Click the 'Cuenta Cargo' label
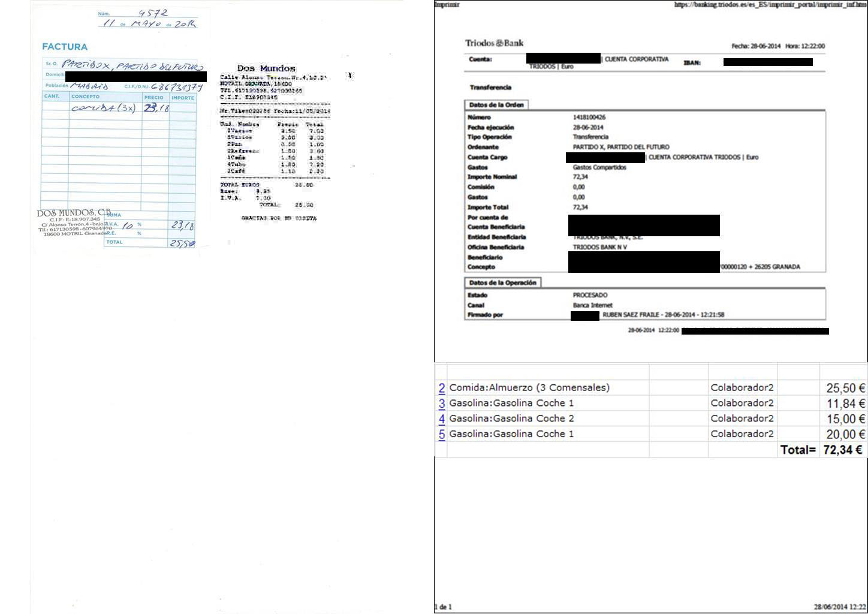This screenshot has height=614, width=868. point(487,157)
